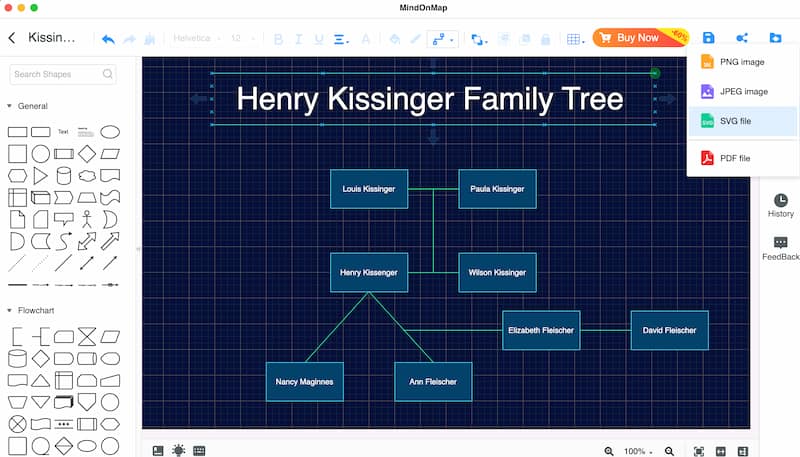This screenshot has width=800, height=457.
Task: Click the export folder icon
Action: click(x=775, y=38)
